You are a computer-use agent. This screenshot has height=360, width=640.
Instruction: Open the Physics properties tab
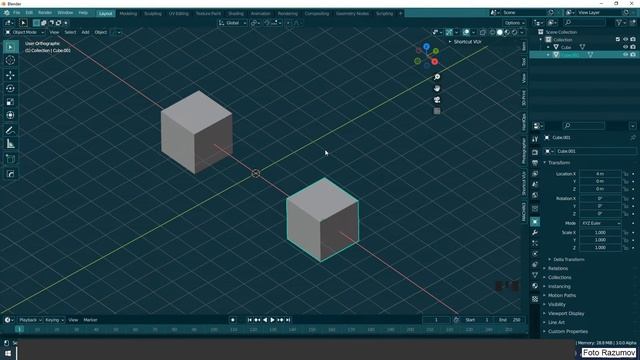(535, 254)
